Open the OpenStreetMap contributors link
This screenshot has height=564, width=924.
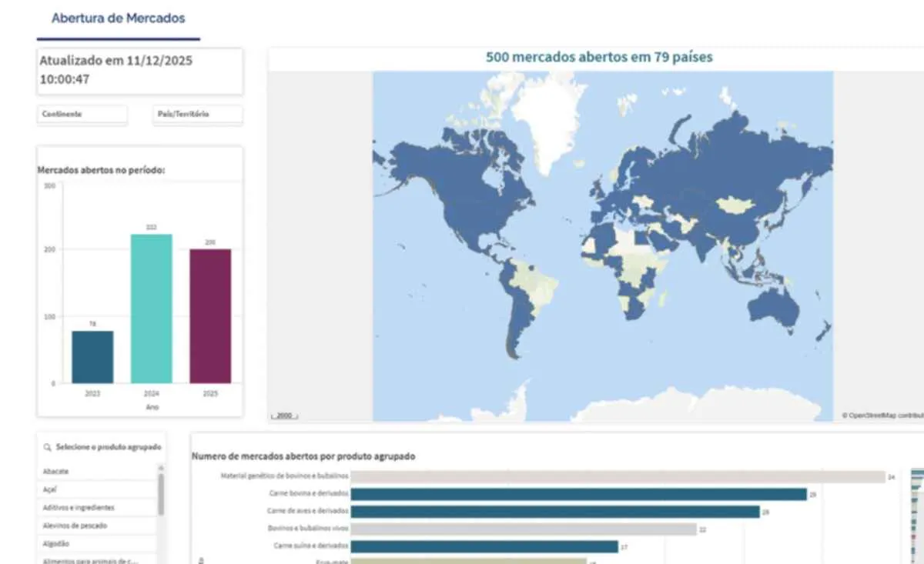pos(880,414)
